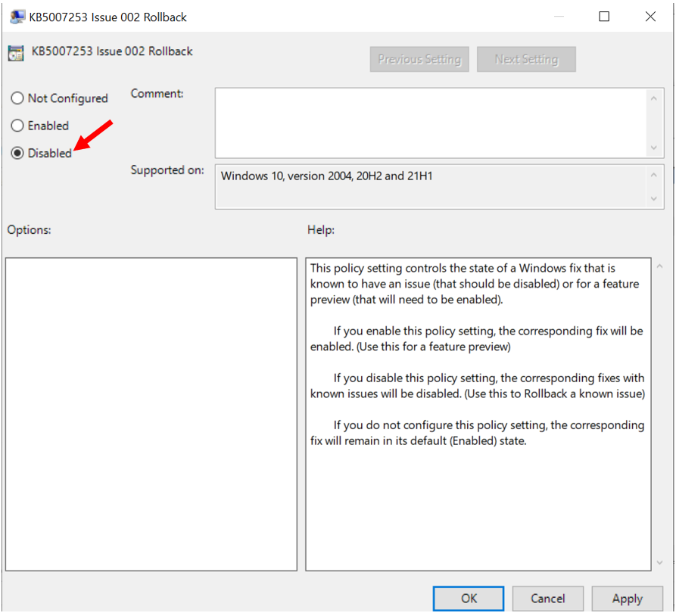This screenshot has width=676, height=616.
Task: Minimize the policy dialog window
Action: point(559,17)
